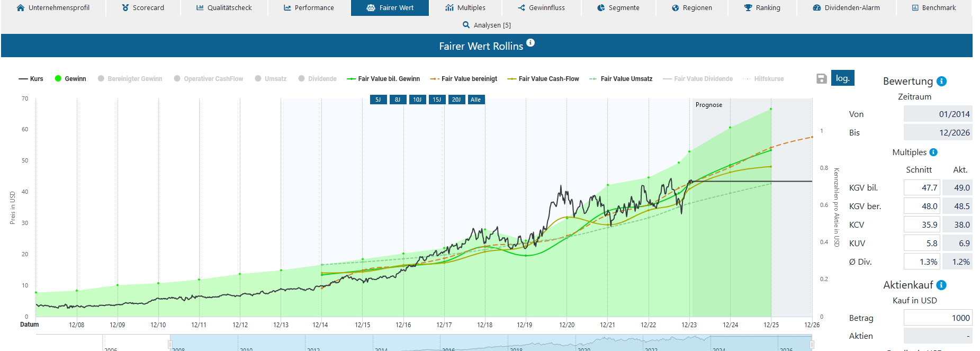This screenshot has width=980, height=351.
Task: Hide the Fair Value Cash-Flow line
Action: click(543, 79)
